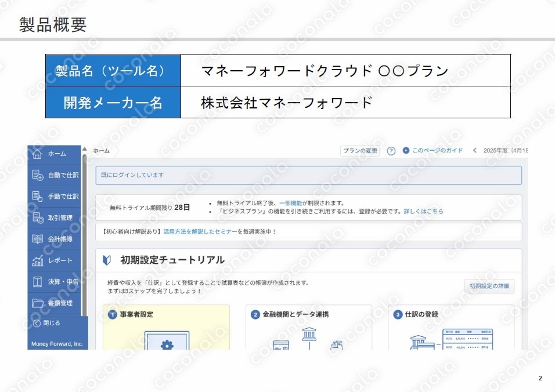This screenshot has height=392, width=555.
Task: Click the 手動で仕訳 document-pencil icon
Action: (38, 196)
